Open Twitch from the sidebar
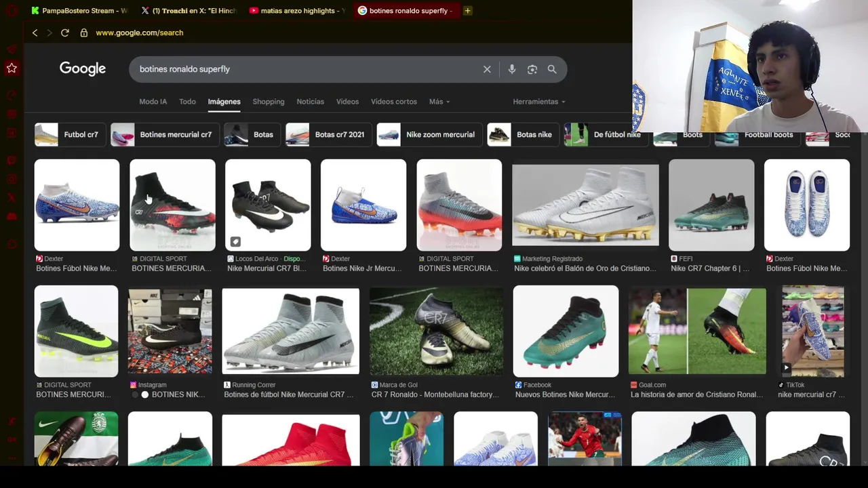The width and height of the screenshot is (868, 488). 12,161
